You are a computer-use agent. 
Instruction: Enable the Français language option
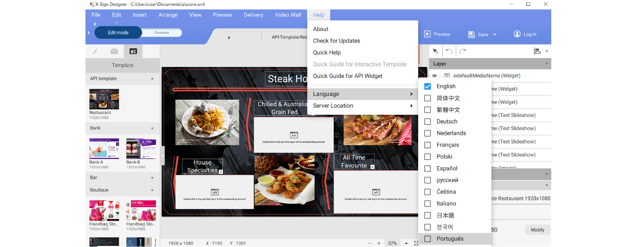pos(428,145)
